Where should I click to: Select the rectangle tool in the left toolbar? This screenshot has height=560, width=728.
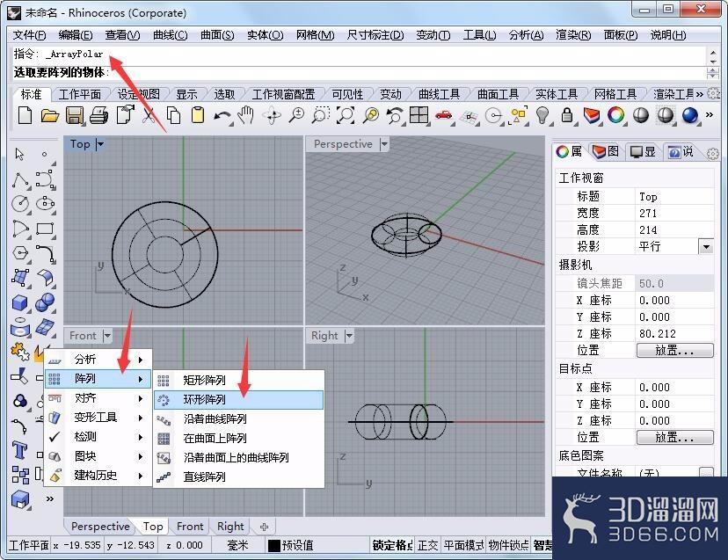[45, 229]
